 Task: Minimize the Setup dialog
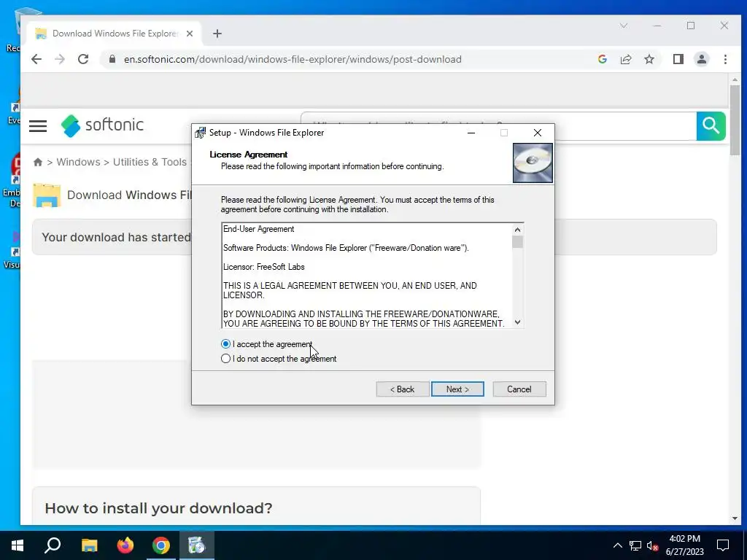pyautogui.click(x=471, y=133)
